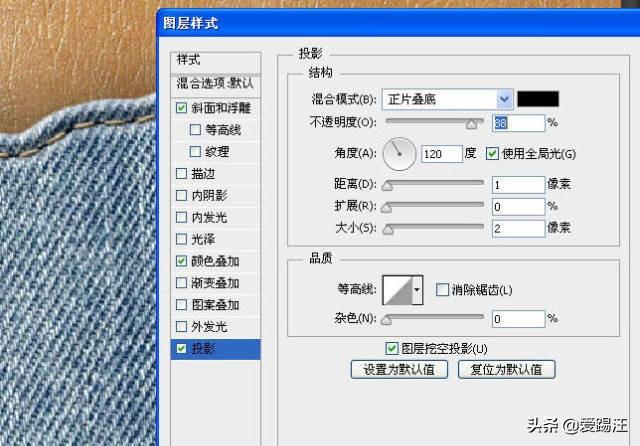640x446 pixels.
Task: Enable 消除锯齿 checkbox
Action: [442, 290]
